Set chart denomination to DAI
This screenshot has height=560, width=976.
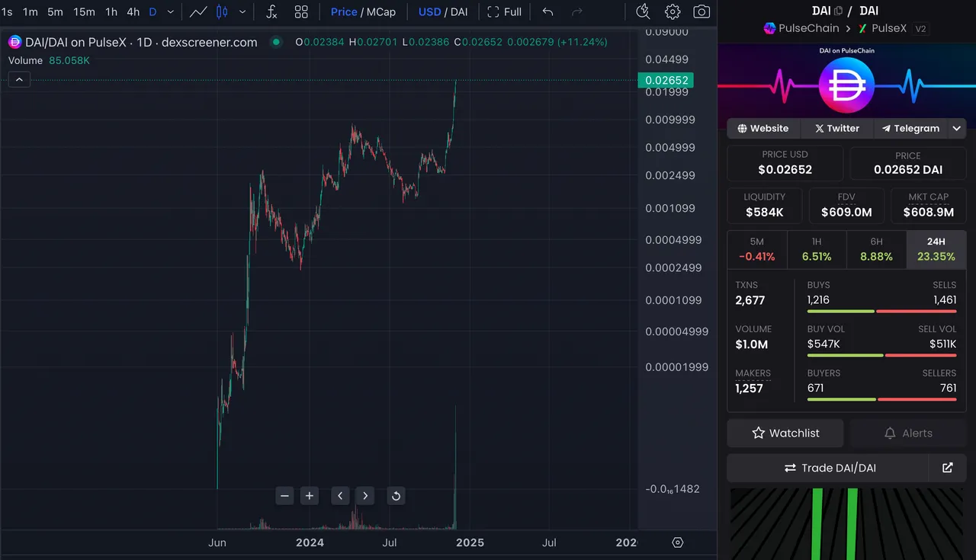(459, 11)
